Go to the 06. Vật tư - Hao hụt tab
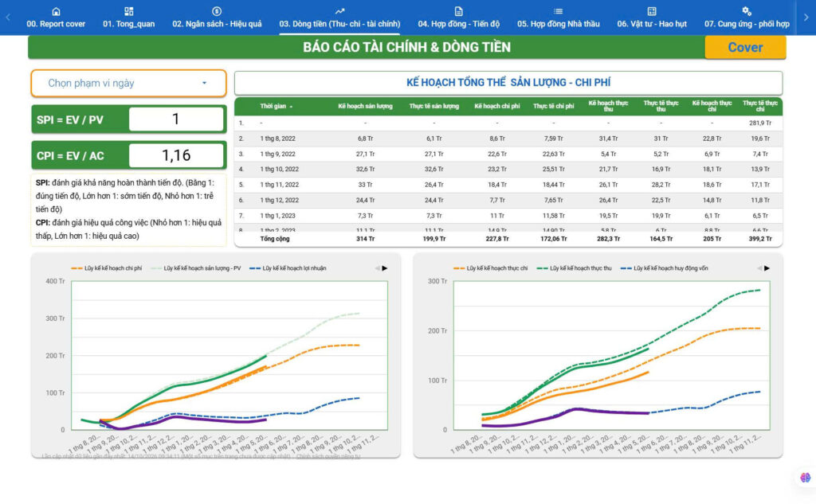The image size is (816, 504). tap(652, 18)
